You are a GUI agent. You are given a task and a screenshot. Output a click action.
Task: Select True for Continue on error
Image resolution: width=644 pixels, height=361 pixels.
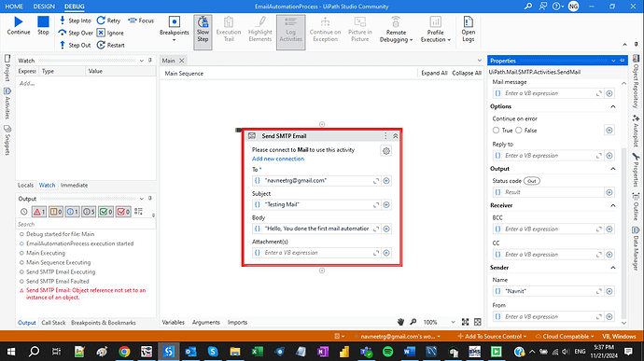[497, 131]
